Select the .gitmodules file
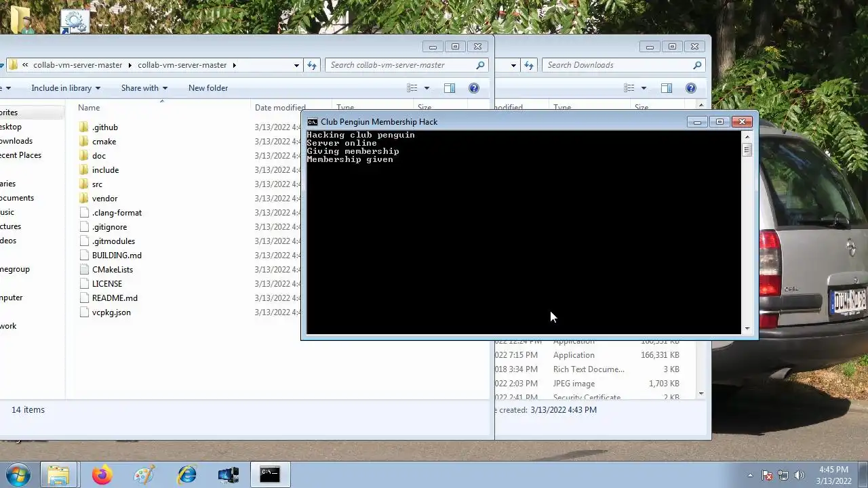Screen dimensions: 868x488 113,241
